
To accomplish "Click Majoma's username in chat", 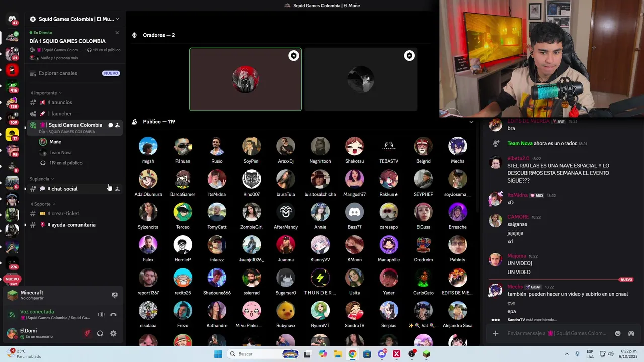I will coord(517,256).
